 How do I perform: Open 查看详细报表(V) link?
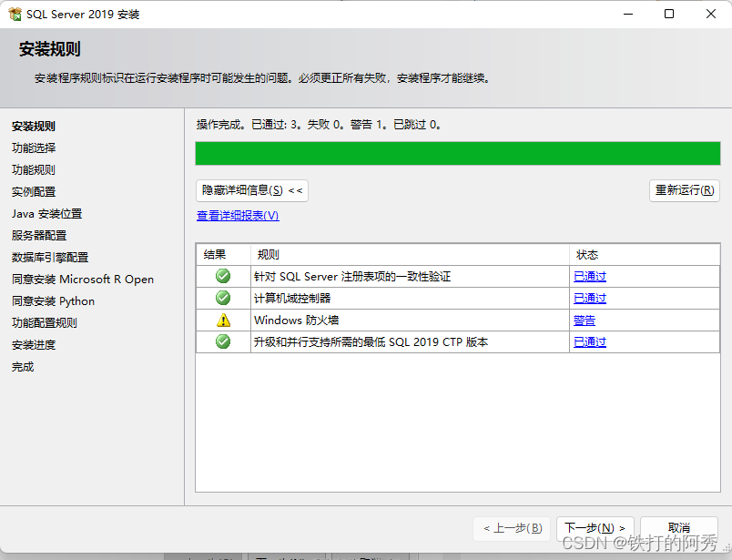[238, 215]
